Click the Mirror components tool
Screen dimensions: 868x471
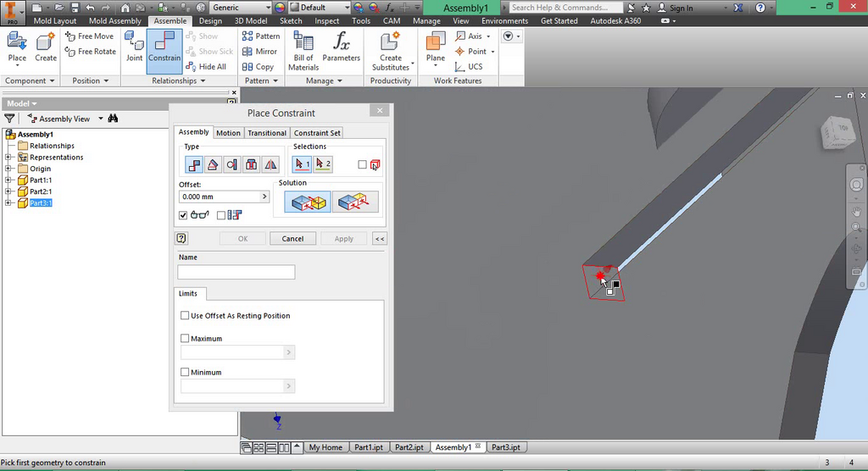coord(259,52)
